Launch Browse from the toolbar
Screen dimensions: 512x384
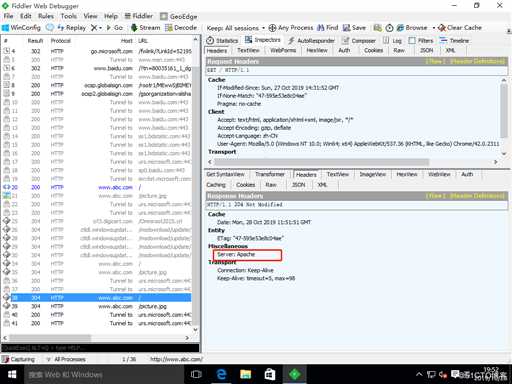[412, 28]
